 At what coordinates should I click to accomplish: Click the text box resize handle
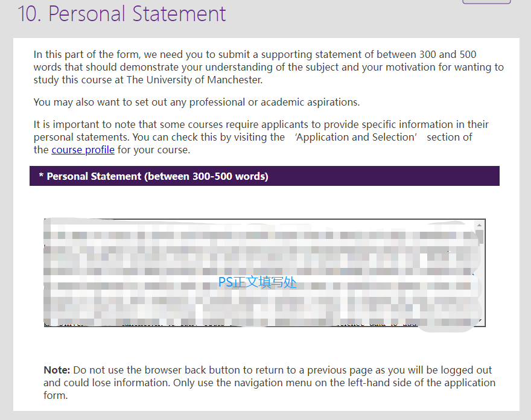480,321
